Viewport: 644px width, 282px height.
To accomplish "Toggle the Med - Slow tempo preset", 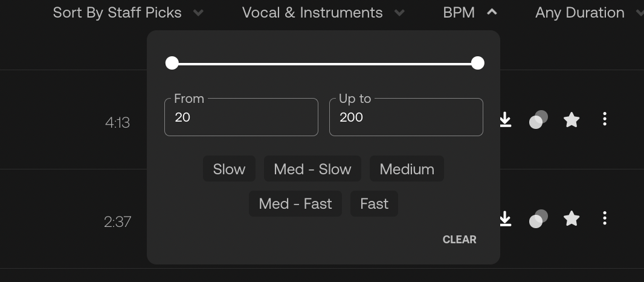I will coord(312,169).
